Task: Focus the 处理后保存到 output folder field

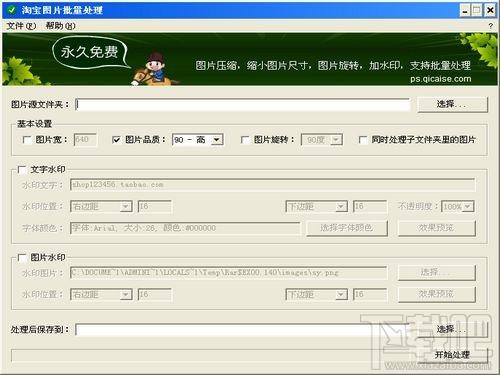Action: [x=243, y=330]
